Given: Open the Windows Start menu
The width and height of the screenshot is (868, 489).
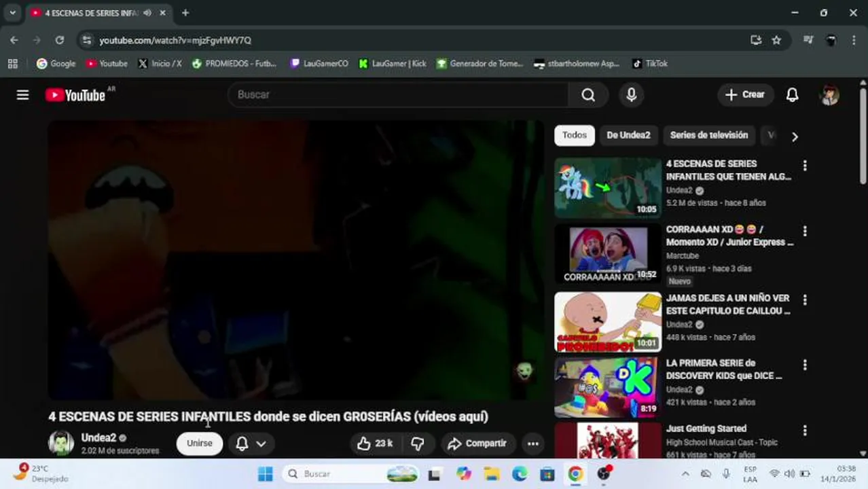Looking at the screenshot, I should point(266,474).
